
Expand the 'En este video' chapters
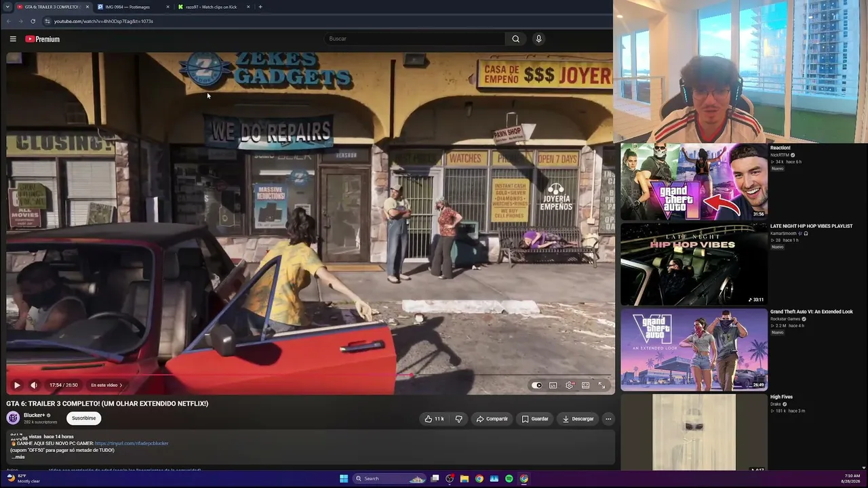(106, 385)
